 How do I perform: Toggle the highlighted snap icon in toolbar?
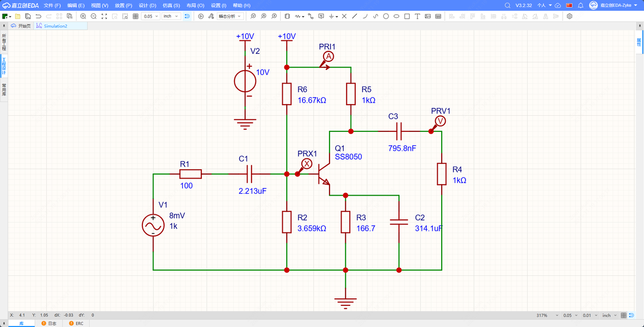(x=187, y=16)
